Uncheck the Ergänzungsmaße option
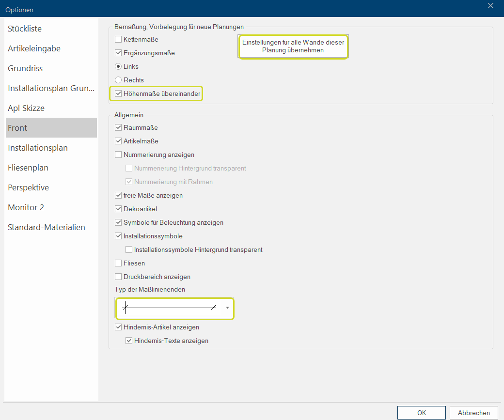 [x=118, y=53]
